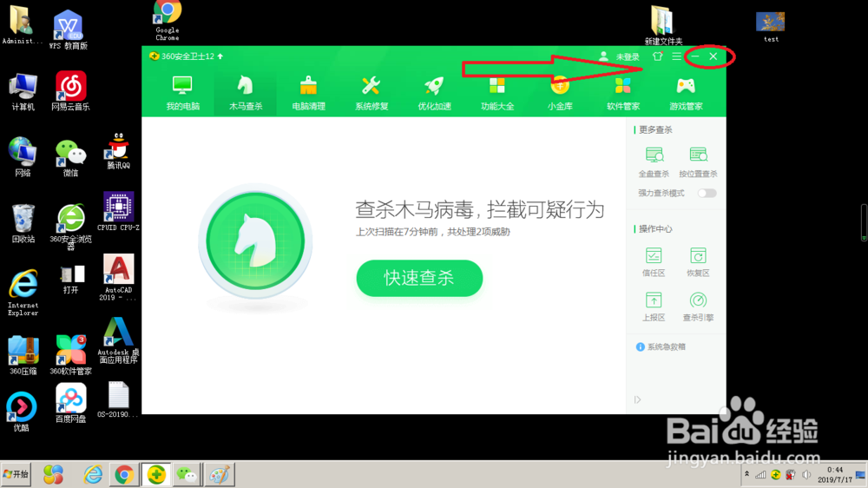Open the skin changer shirt icon

657,56
